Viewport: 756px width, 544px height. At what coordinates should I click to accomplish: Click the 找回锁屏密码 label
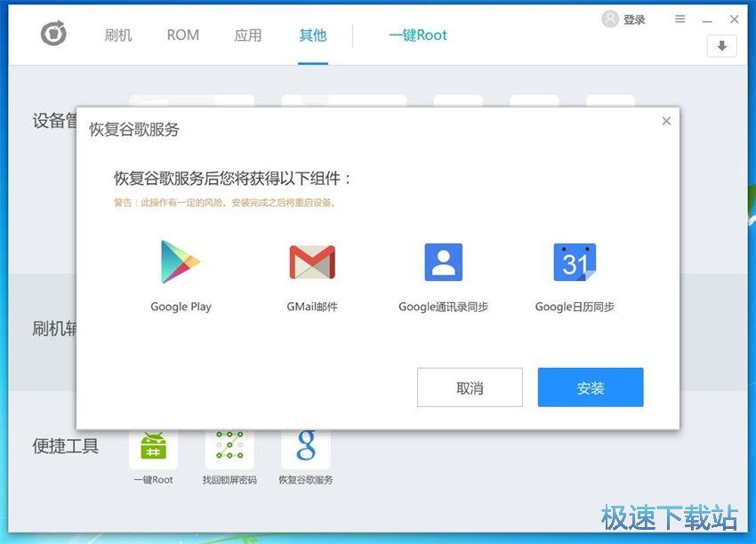pos(229,480)
